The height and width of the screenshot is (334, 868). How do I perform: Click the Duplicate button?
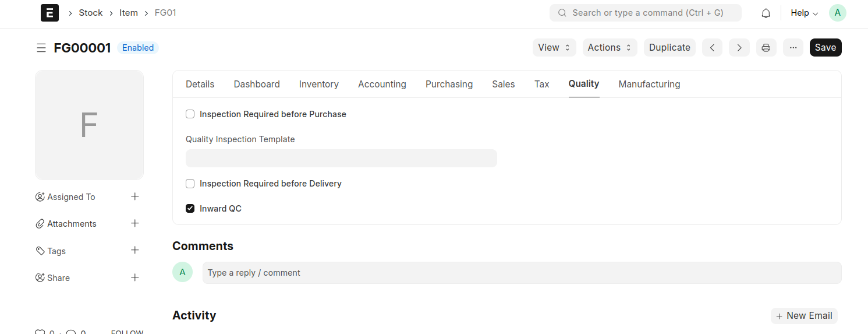669,48
